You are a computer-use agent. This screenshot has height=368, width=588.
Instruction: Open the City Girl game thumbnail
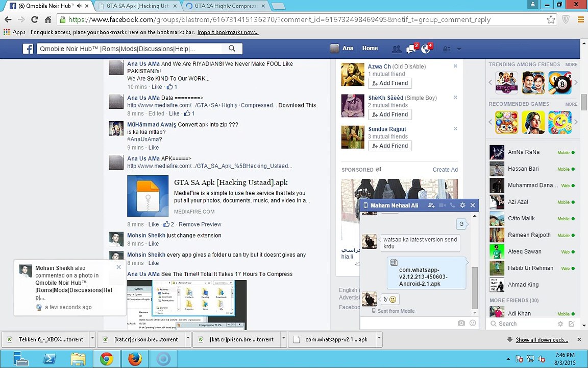tap(507, 83)
